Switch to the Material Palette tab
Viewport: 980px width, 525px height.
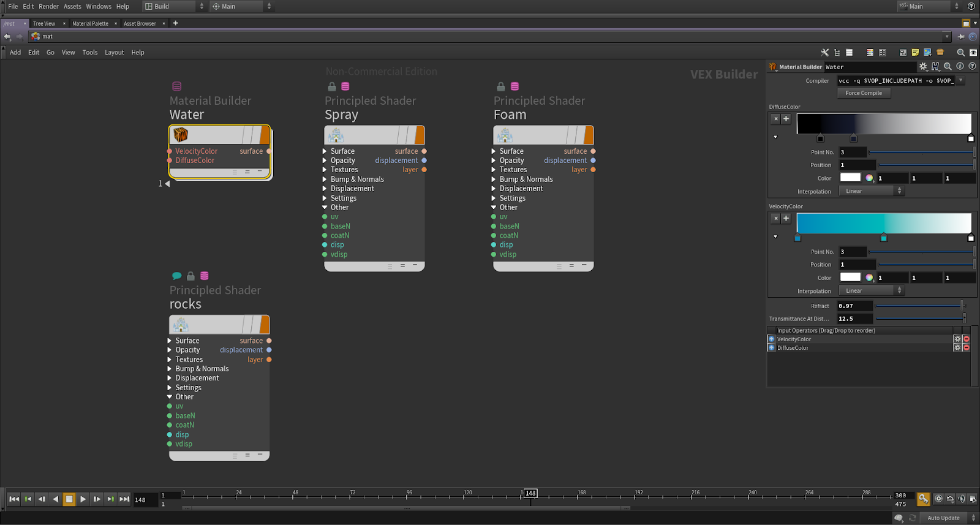pos(90,23)
